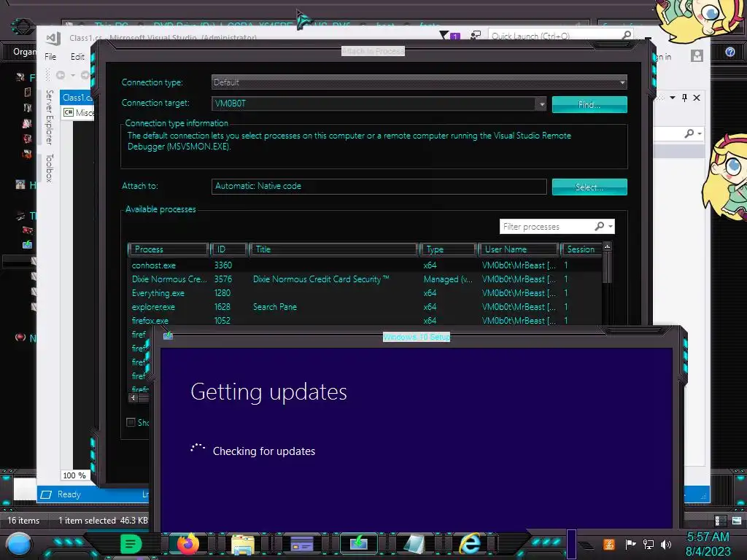This screenshot has height=560, width=747.
Task: Click the orange Java tray icon
Action: [x=609, y=544]
